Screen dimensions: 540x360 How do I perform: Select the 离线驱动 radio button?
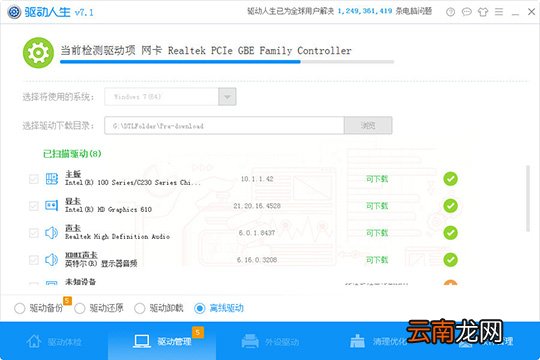(x=200, y=308)
